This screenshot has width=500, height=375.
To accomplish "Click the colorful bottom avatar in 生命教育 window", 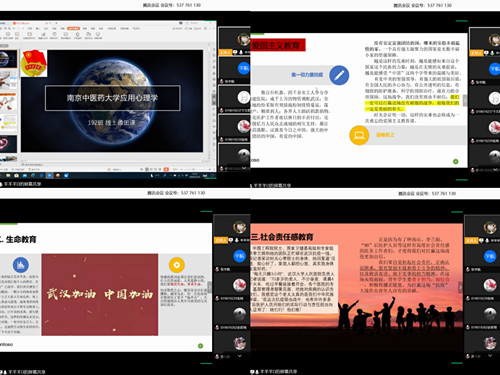I will 239,343.
